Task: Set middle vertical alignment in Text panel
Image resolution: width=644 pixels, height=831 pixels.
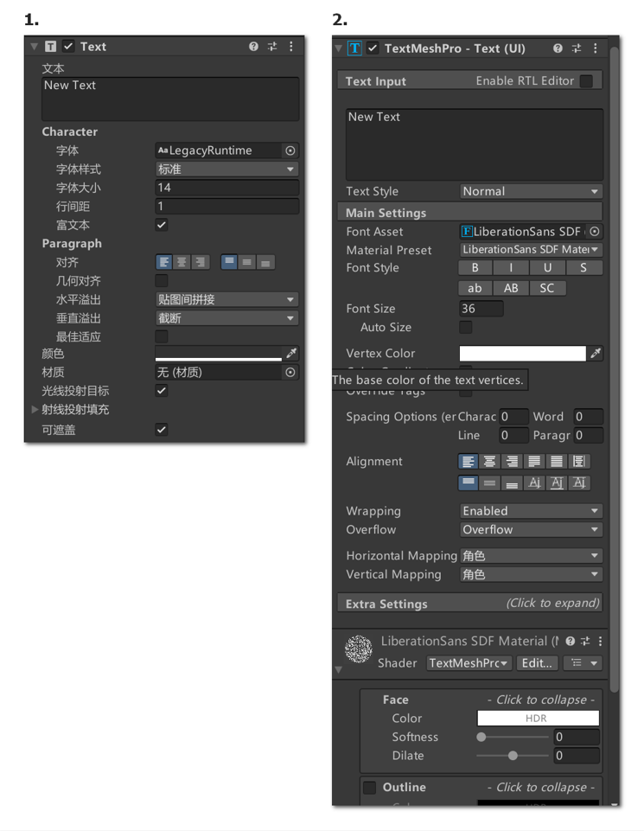Action: click(247, 262)
